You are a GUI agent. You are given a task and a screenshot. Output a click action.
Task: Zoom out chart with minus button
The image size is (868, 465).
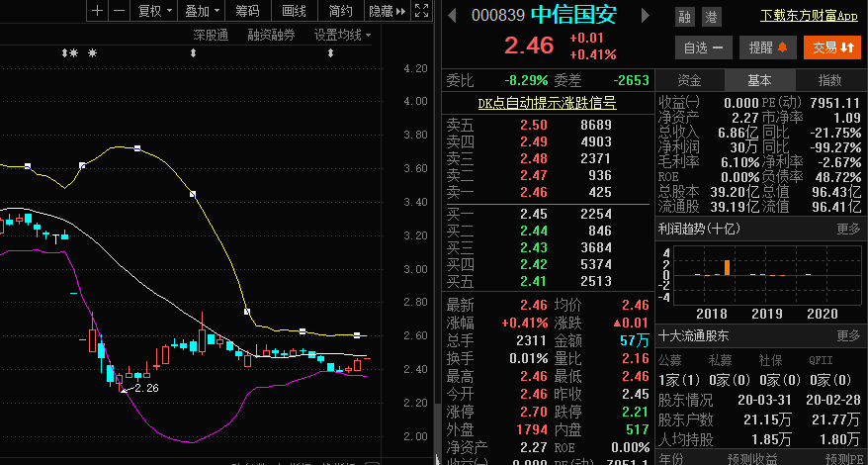pyautogui.click(x=119, y=11)
